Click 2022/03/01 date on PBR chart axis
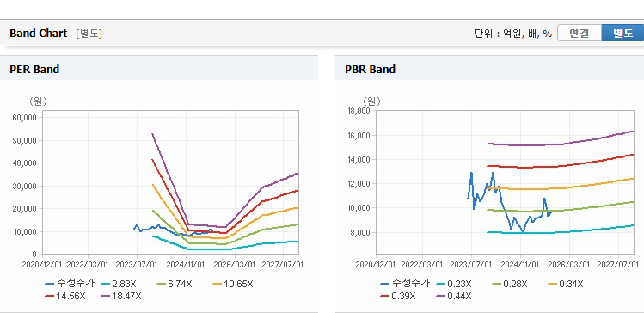This screenshot has height=313, width=644. [x=422, y=264]
